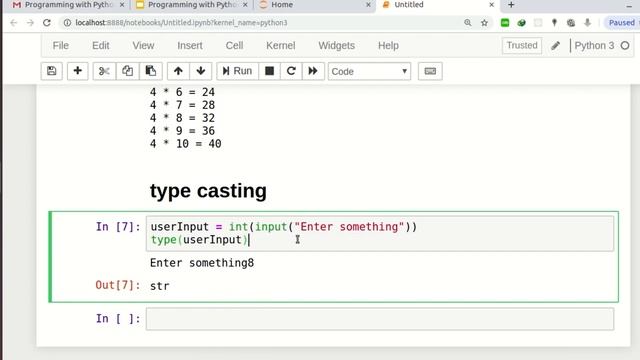Image resolution: width=640 pixels, height=360 pixels.
Task: Click the 'type casting' heading
Action: point(208,191)
